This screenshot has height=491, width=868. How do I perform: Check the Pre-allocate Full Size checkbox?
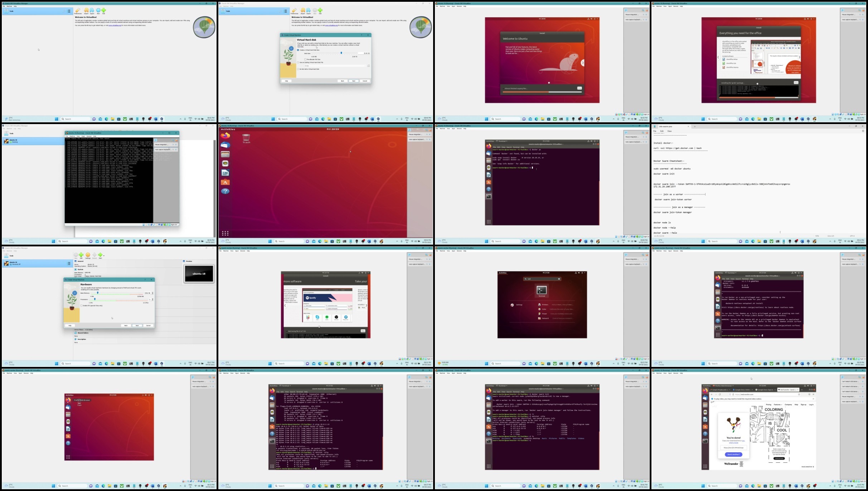click(305, 59)
